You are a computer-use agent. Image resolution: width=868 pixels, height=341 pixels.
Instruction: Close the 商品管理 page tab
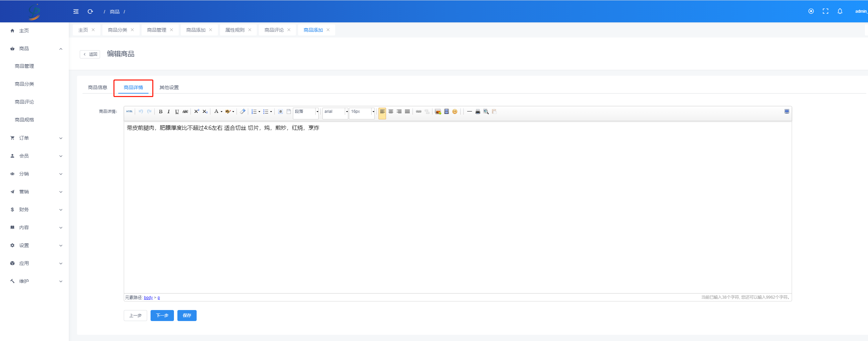[172, 30]
